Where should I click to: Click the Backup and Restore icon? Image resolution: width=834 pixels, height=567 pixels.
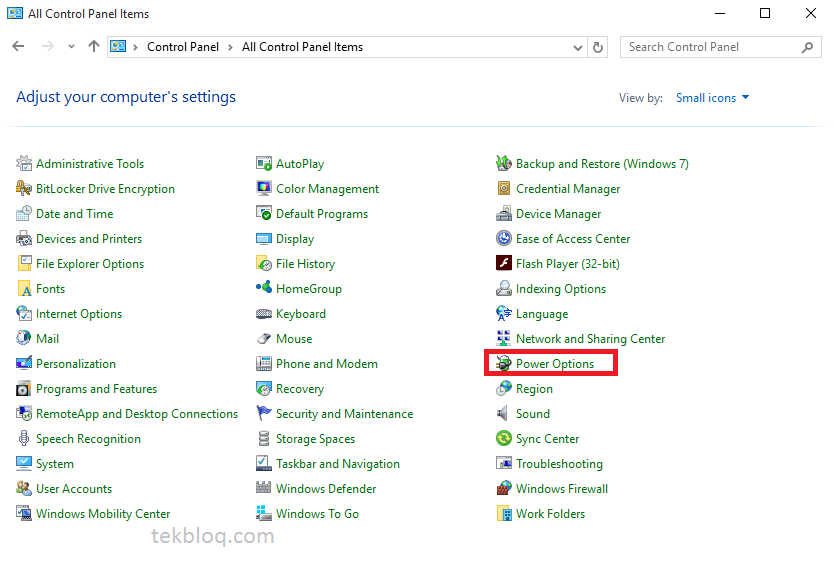click(504, 163)
